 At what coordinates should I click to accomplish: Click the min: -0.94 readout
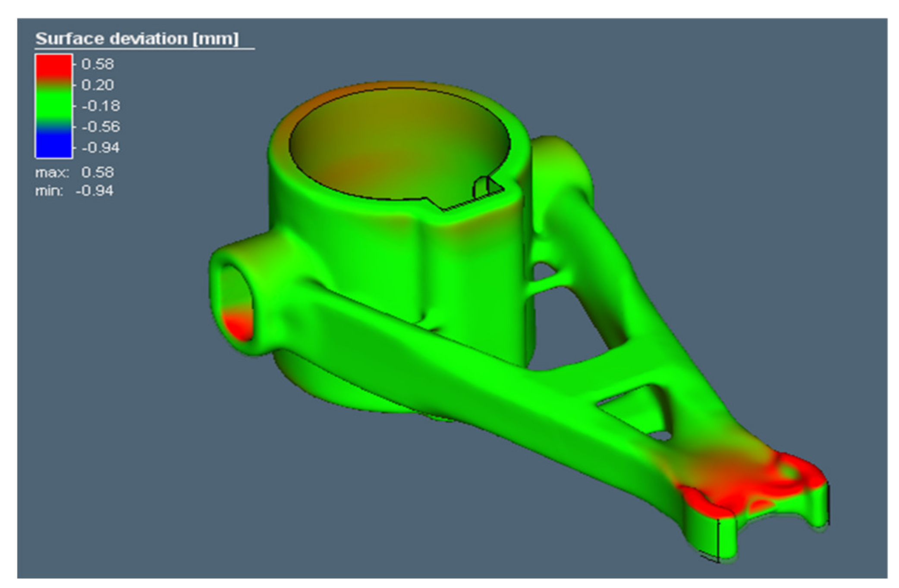[x=75, y=191]
